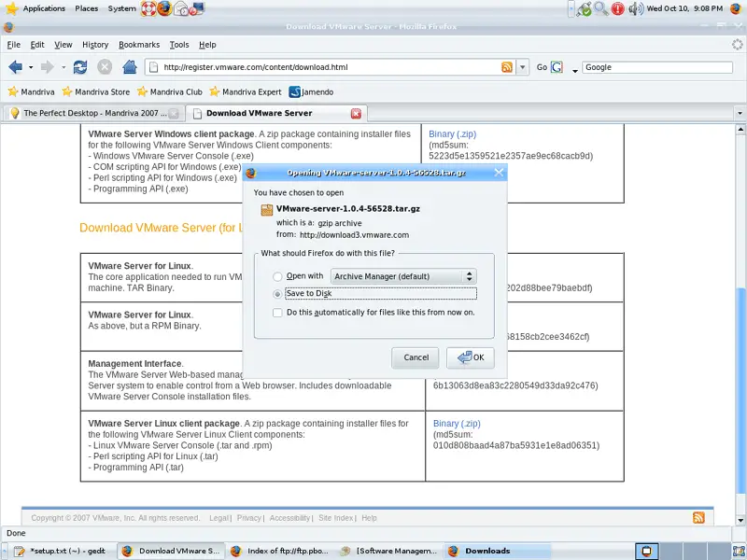Open the Mandriva Store bookmark
The width and height of the screenshot is (747, 560).
tap(96, 91)
